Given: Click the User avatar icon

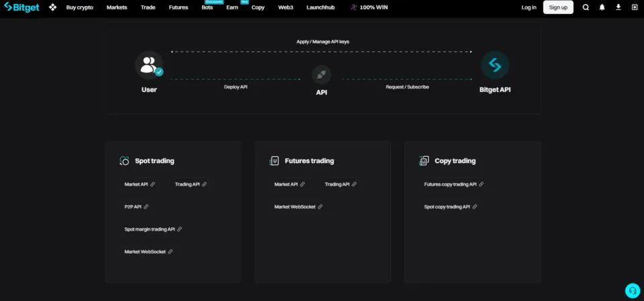Looking at the screenshot, I should (x=149, y=65).
